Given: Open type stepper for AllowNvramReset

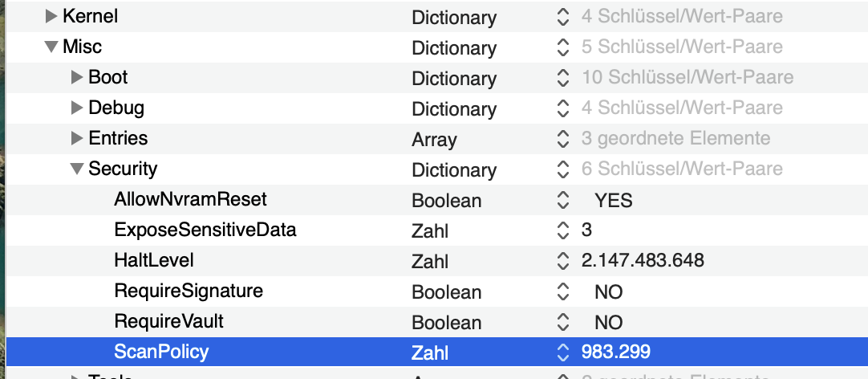Looking at the screenshot, I should [x=562, y=201].
